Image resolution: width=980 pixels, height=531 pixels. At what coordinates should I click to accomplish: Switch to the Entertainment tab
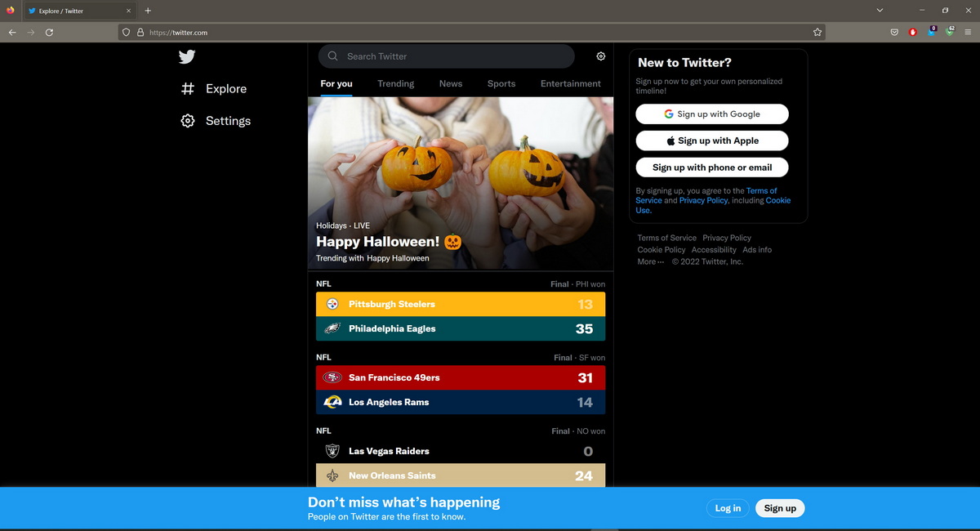click(571, 83)
